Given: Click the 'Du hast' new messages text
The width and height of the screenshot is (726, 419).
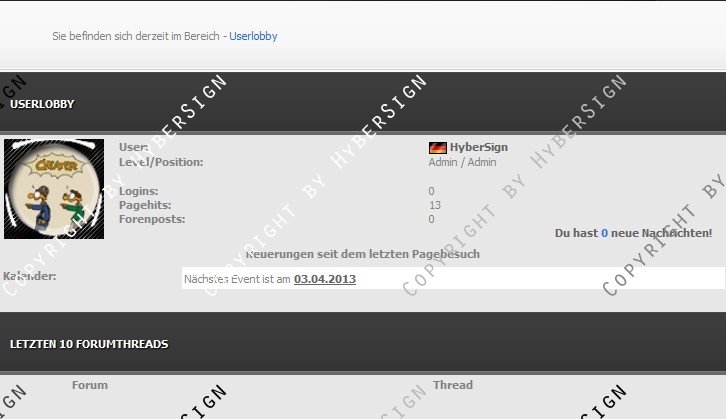Looking at the screenshot, I should point(576,233).
